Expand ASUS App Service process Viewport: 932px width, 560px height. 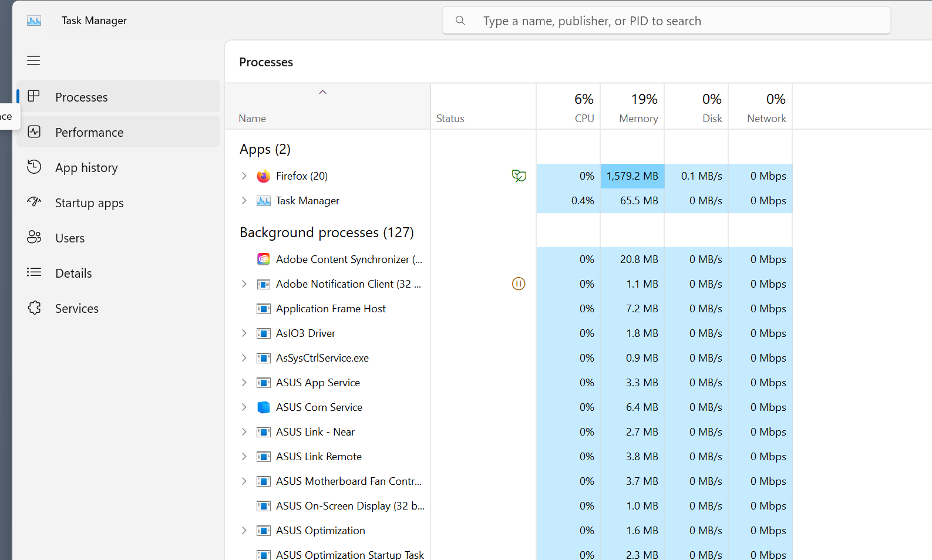[244, 383]
